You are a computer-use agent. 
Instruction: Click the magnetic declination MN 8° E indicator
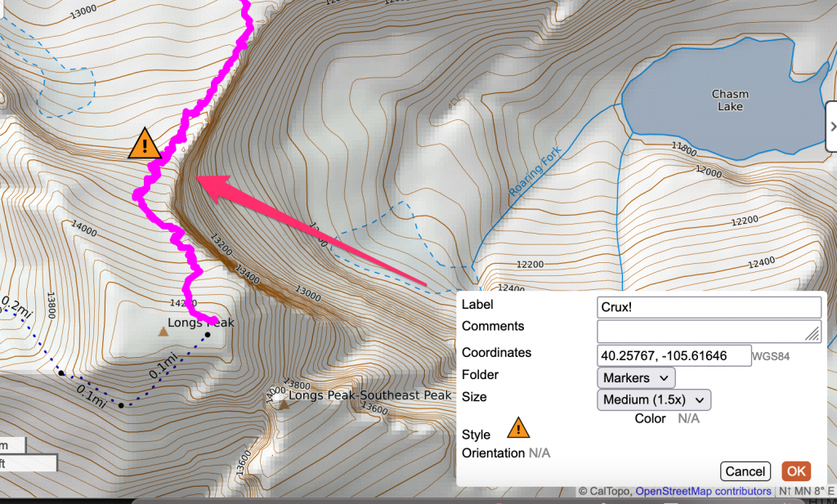coord(807,491)
